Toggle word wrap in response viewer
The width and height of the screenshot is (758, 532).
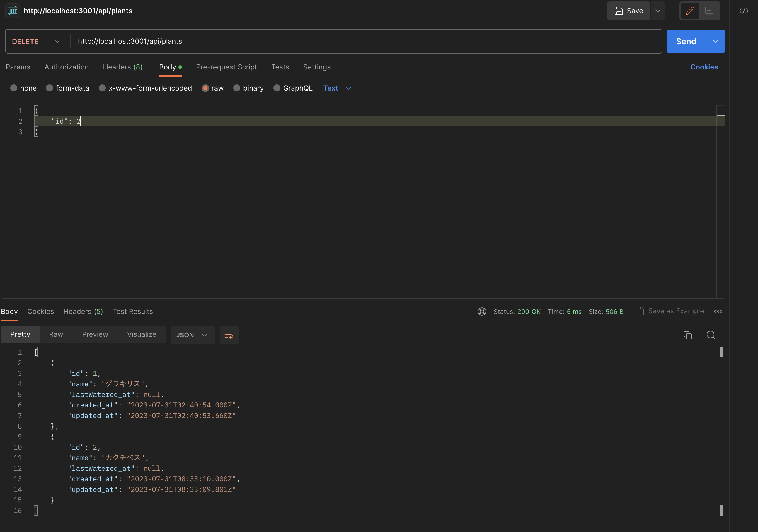[229, 335]
